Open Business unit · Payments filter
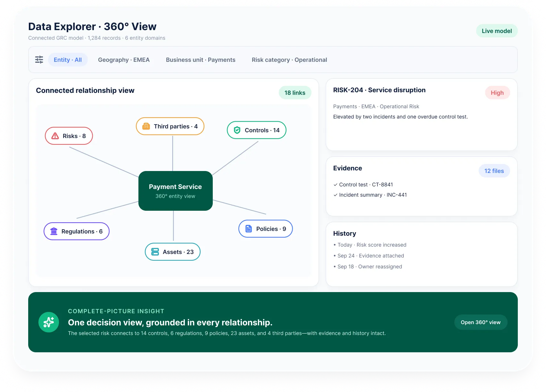 pos(201,60)
